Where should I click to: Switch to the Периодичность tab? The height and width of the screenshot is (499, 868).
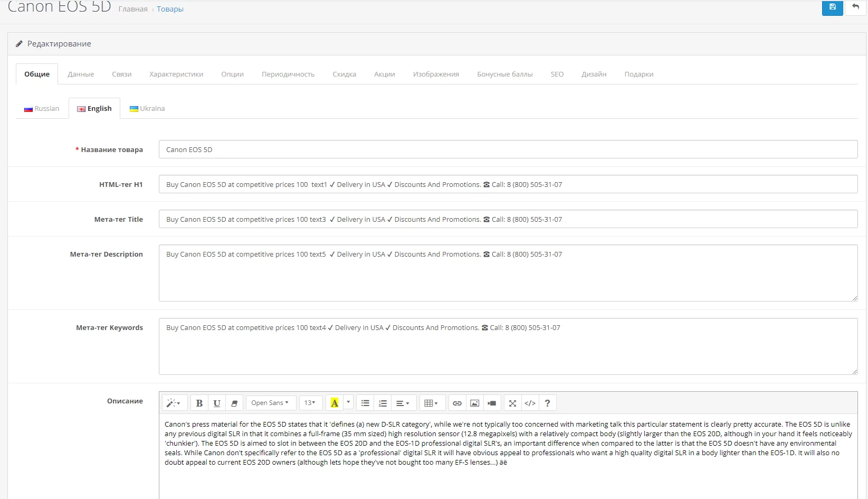(288, 74)
